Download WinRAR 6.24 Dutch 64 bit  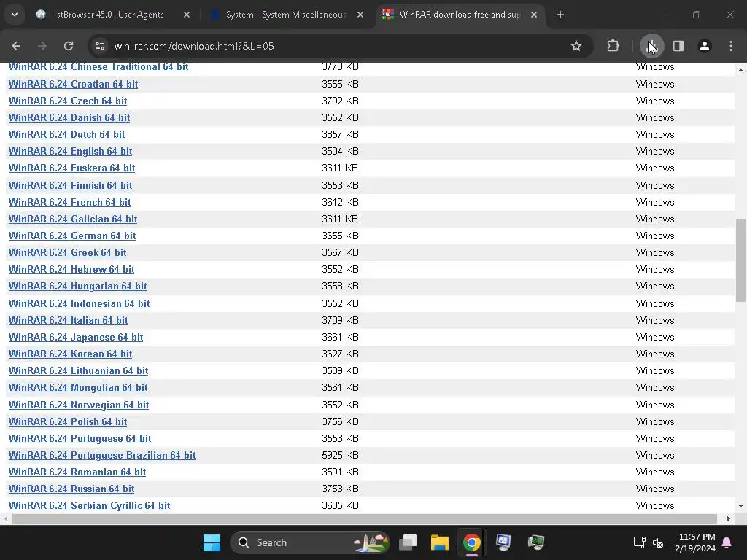coord(66,135)
